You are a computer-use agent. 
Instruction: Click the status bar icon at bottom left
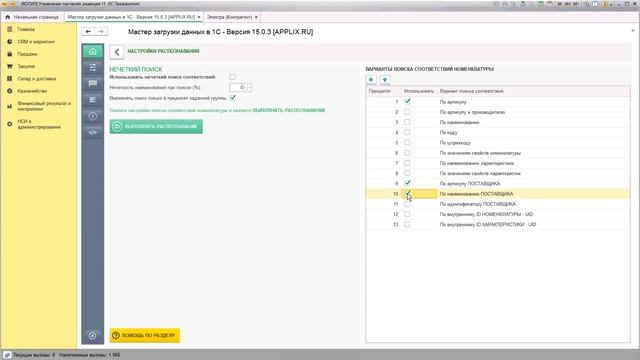[7, 355]
